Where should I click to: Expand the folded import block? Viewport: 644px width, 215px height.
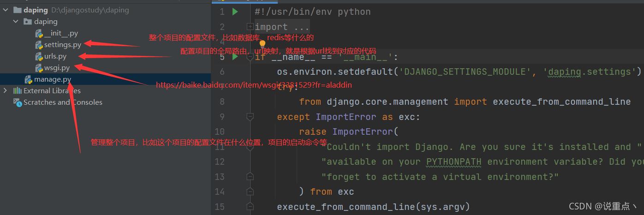(x=250, y=27)
